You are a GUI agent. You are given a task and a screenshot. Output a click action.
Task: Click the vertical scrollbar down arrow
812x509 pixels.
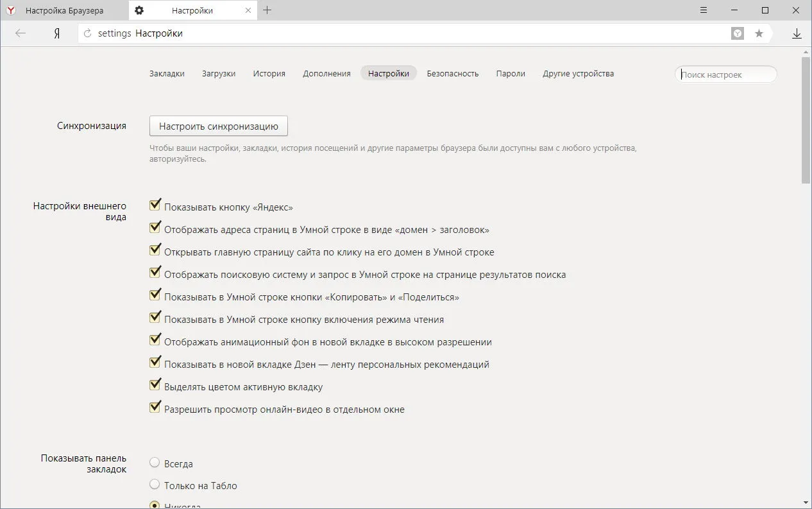click(x=806, y=503)
